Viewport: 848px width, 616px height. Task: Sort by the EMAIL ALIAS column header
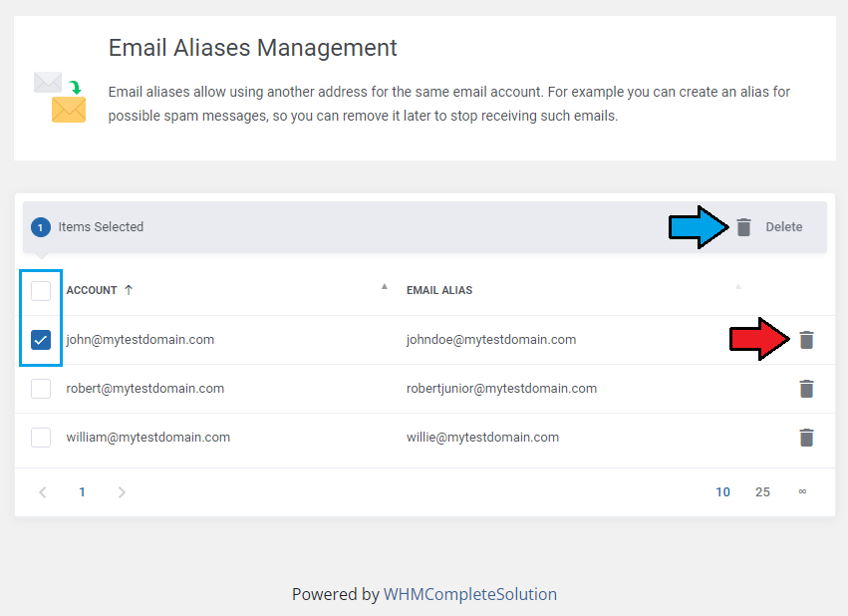439,290
